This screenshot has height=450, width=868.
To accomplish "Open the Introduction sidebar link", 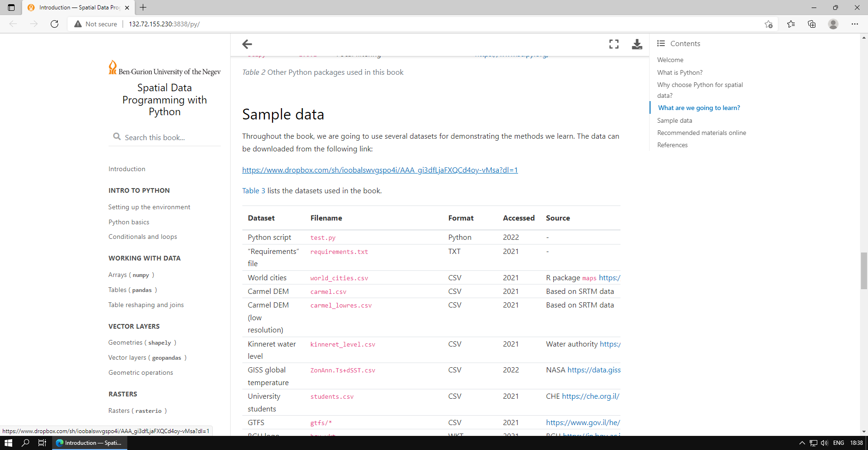I will (x=127, y=169).
